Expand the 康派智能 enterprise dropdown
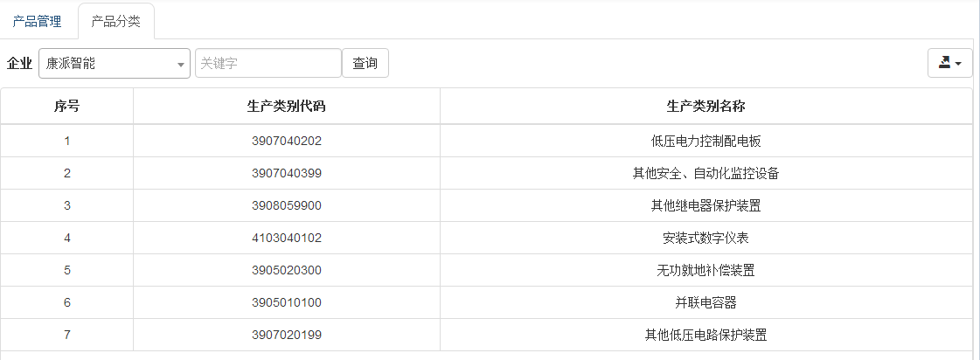The height and width of the screenshot is (360, 980). pyautogui.click(x=115, y=63)
